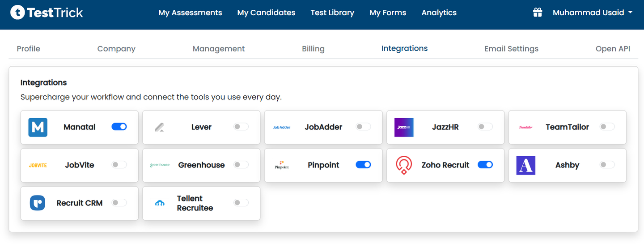Click the TestTrick logo
Viewport: 644px width, 252px height.
point(47,13)
